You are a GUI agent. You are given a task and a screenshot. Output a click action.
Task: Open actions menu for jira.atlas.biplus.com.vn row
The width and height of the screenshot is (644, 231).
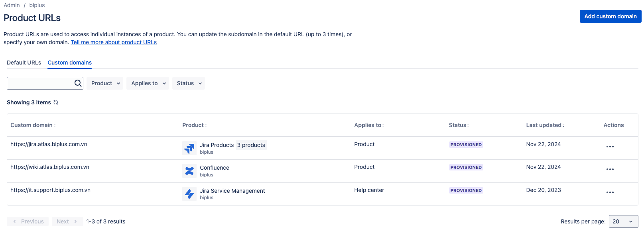[x=610, y=147]
